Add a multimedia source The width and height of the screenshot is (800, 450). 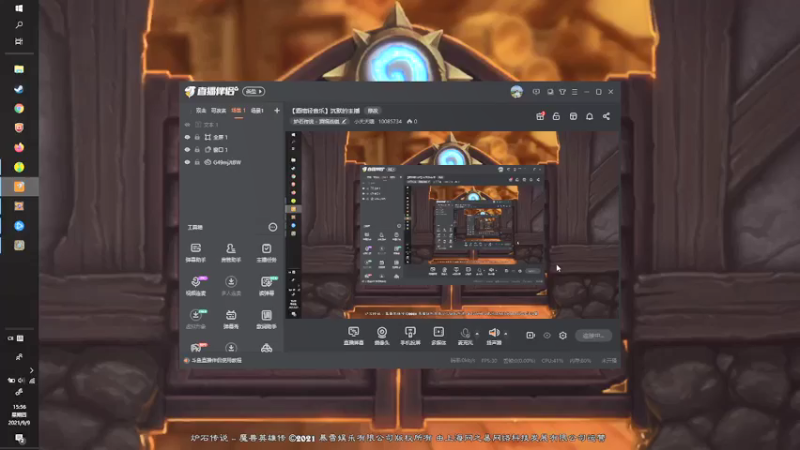[x=439, y=336]
